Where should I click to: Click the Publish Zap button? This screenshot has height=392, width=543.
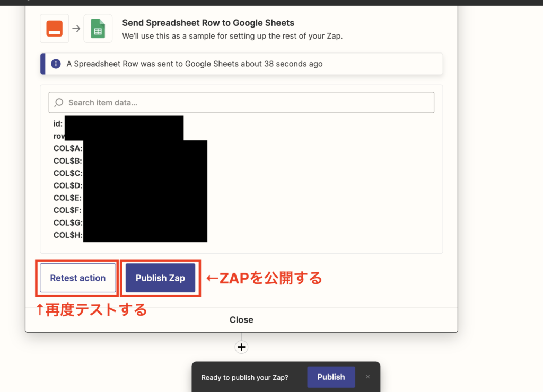coord(160,278)
